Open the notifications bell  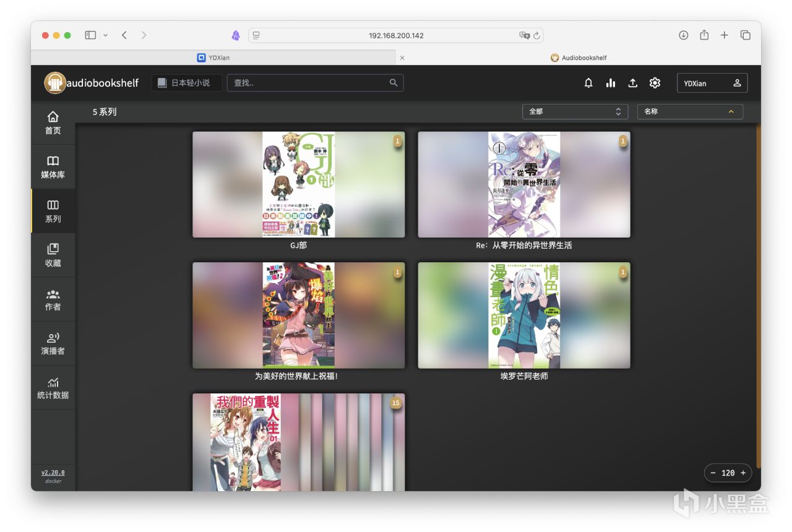click(588, 83)
